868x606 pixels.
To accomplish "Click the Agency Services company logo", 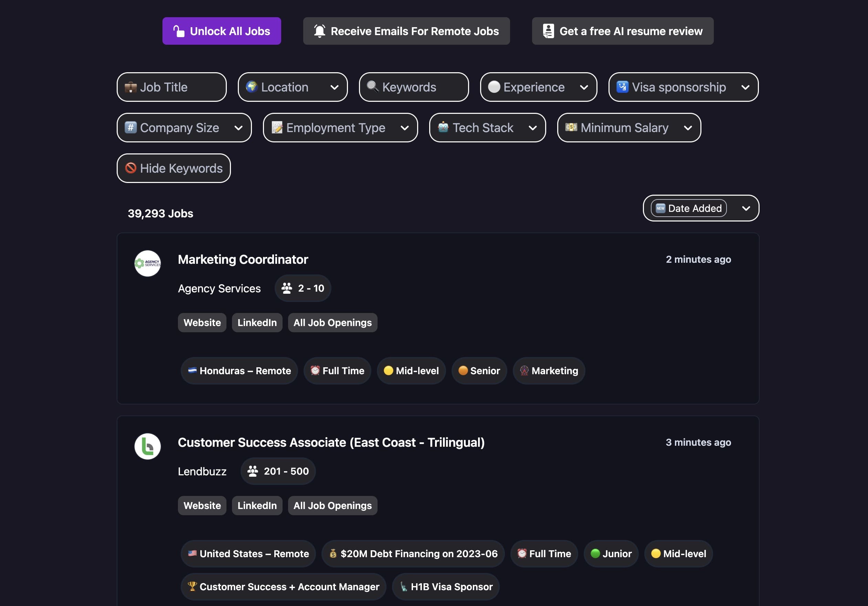I will click(x=147, y=263).
